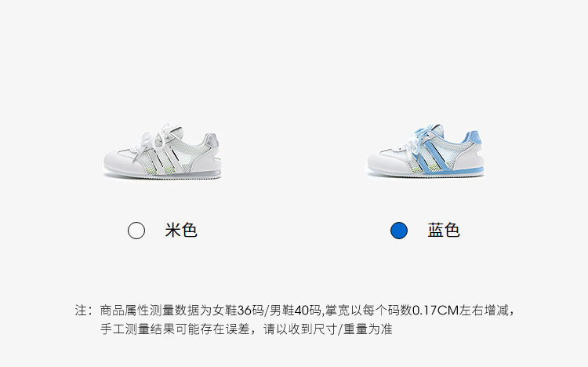
Task: Open the beige sneaker product image
Action: (162, 151)
